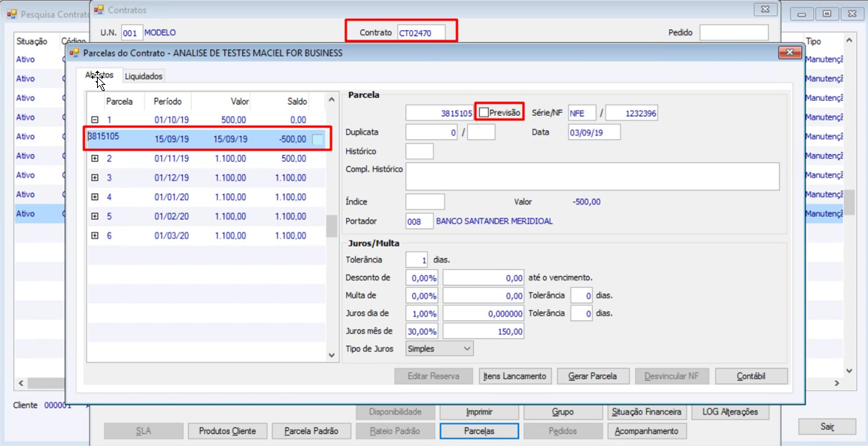Switch to the Liquidados tab

pyautogui.click(x=143, y=76)
